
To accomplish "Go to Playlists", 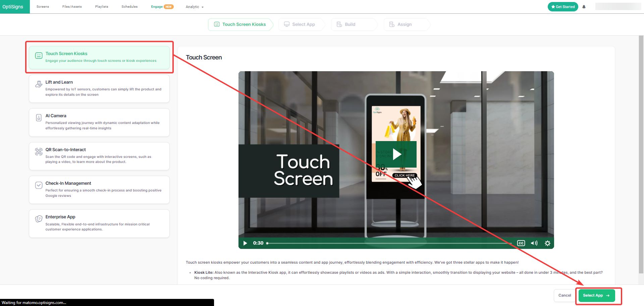I will pyautogui.click(x=102, y=7).
